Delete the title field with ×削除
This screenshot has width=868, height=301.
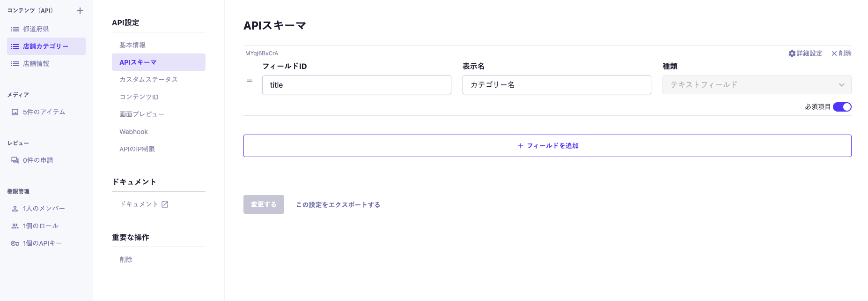[x=841, y=53]
